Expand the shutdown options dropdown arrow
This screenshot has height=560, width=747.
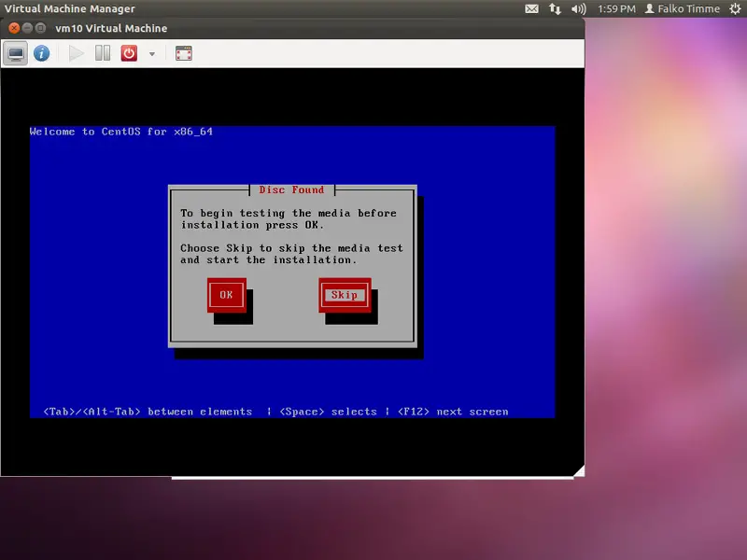pyautogui.click(x=152, y=54)
